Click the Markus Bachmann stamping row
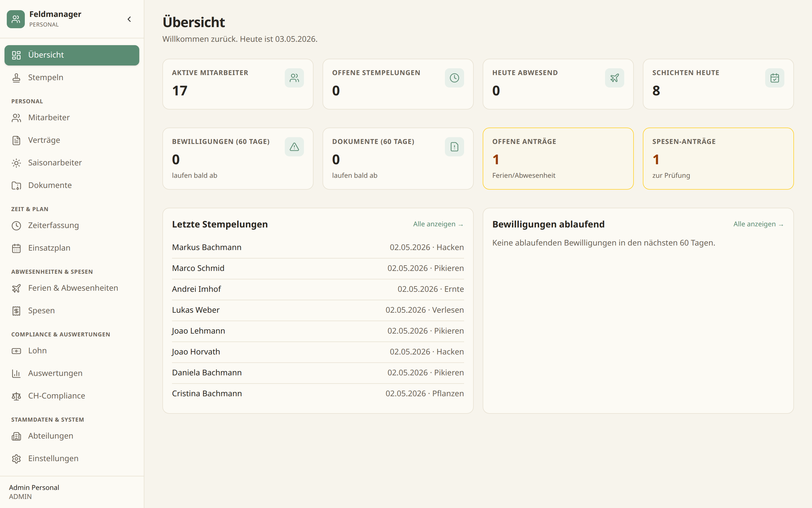 318,248
